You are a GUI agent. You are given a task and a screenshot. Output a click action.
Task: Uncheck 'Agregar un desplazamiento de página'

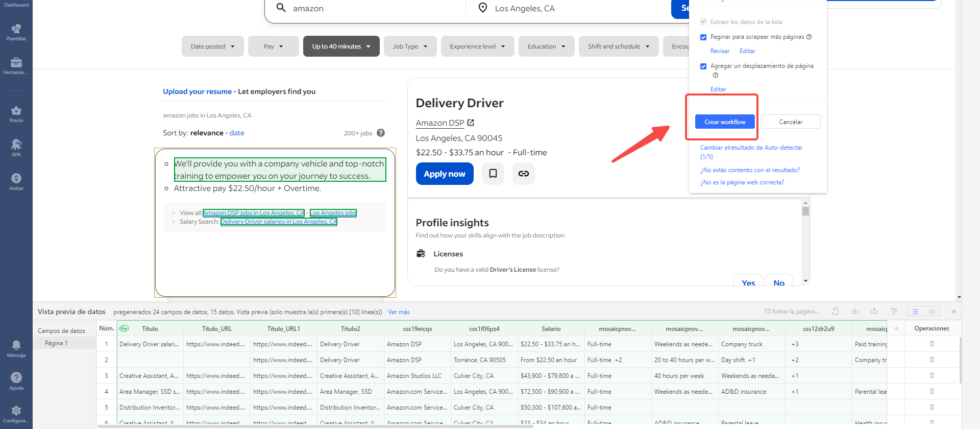coord(703,66)
